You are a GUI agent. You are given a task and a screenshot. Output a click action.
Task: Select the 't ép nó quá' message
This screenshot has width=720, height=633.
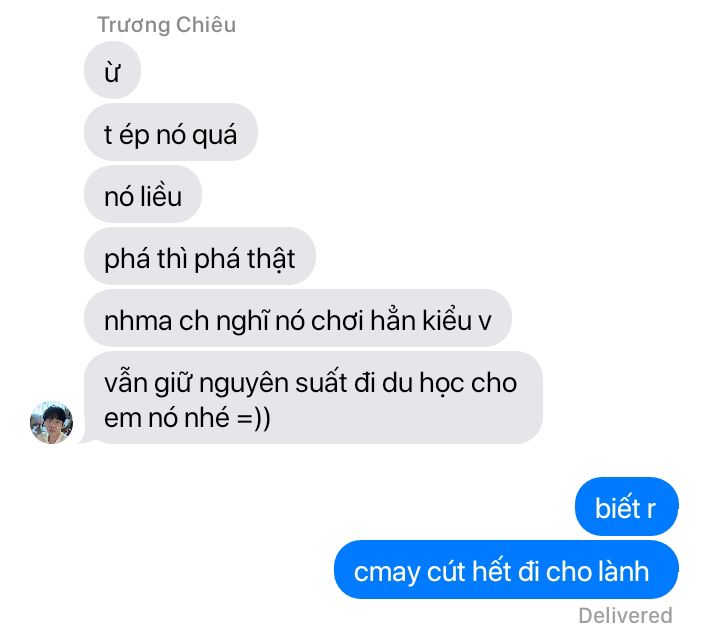pyautogui.click(x=170, y=132)
